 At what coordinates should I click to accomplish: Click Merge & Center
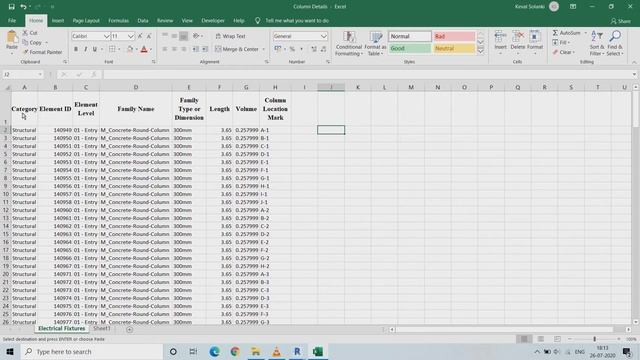pos(237,49)
